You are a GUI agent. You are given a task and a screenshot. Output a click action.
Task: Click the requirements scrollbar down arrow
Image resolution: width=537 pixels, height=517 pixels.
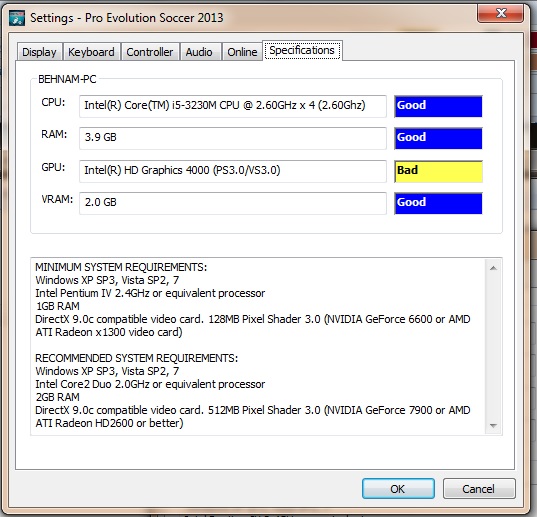click(x=494, y=426)
